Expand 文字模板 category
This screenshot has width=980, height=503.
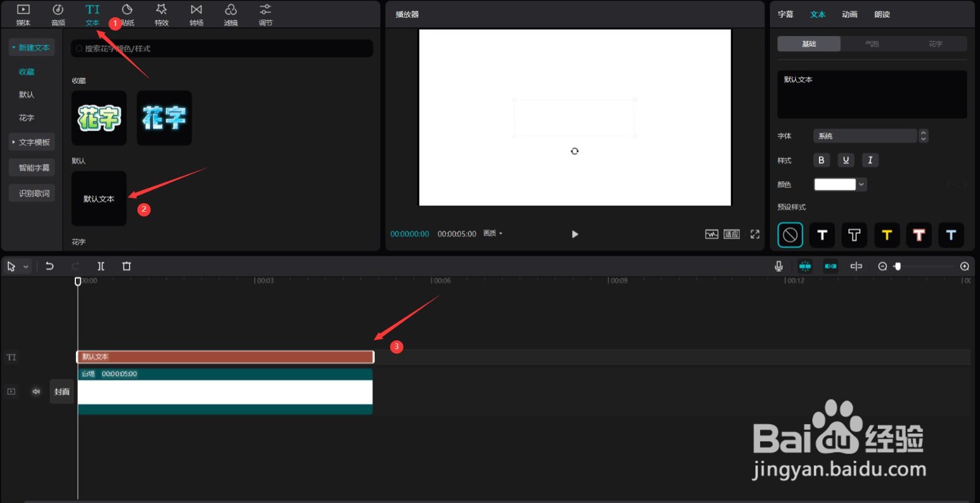[32, 142]
